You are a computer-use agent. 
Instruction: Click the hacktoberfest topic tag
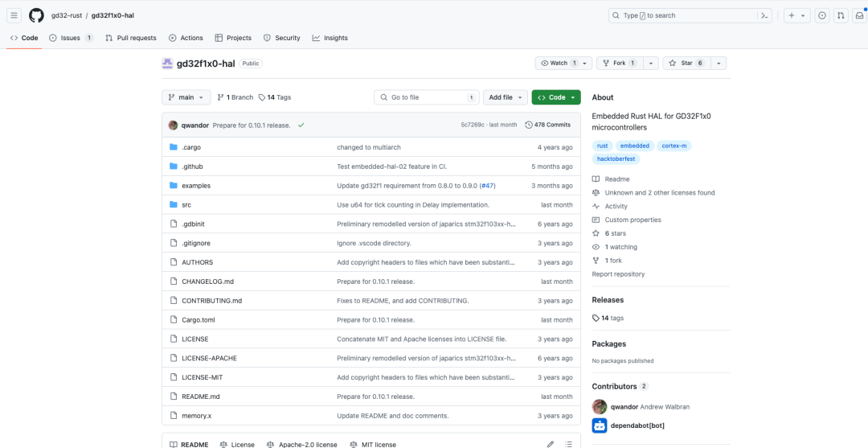[616, 159]
